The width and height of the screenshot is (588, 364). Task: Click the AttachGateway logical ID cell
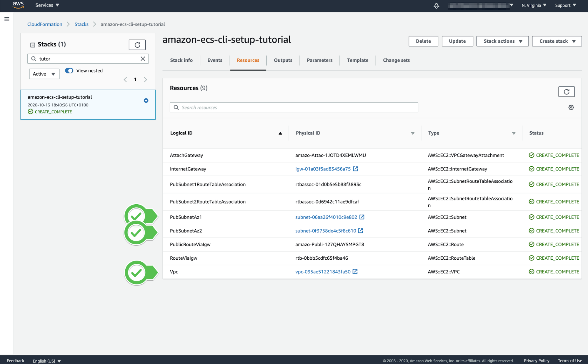click(x=186, y=155)
